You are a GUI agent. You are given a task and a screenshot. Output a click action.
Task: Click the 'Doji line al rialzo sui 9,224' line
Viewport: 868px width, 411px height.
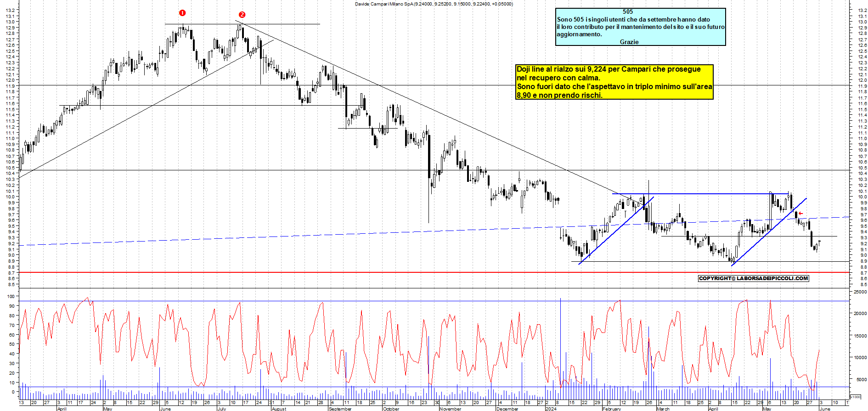[x=609, y=69]
